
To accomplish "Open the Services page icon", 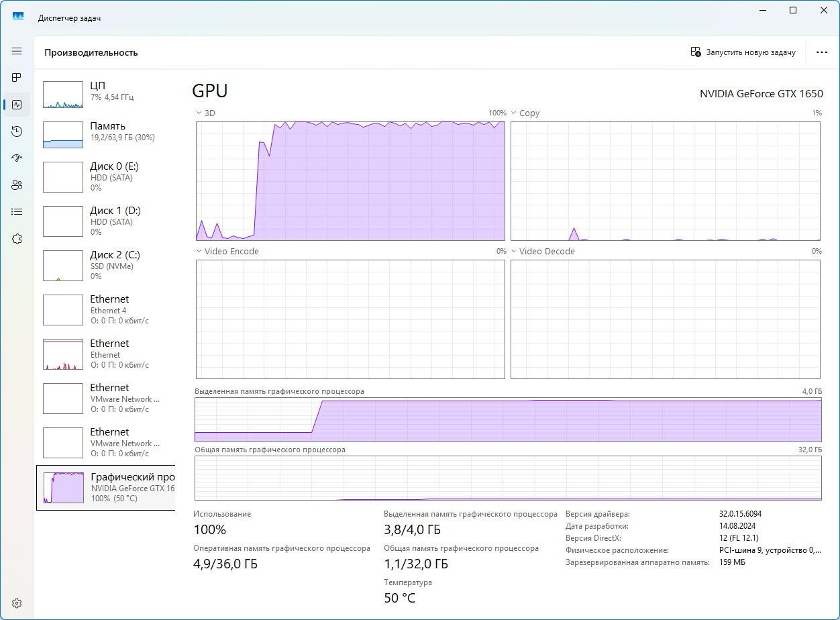I will click(17, 239).
